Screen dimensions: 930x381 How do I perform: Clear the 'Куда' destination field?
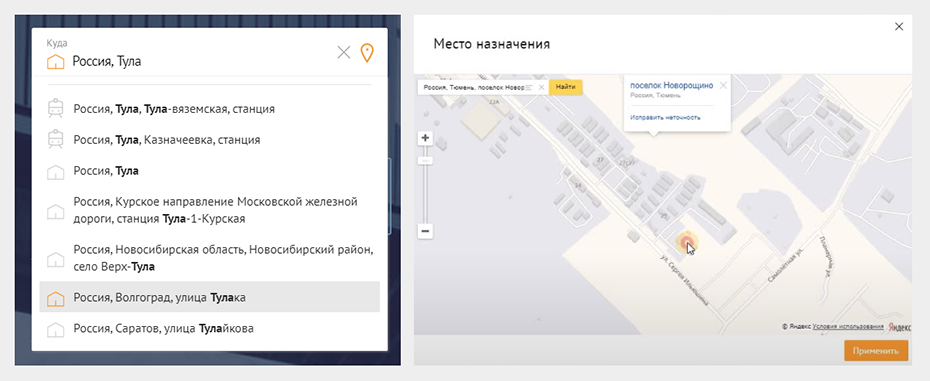coord(343,52)
